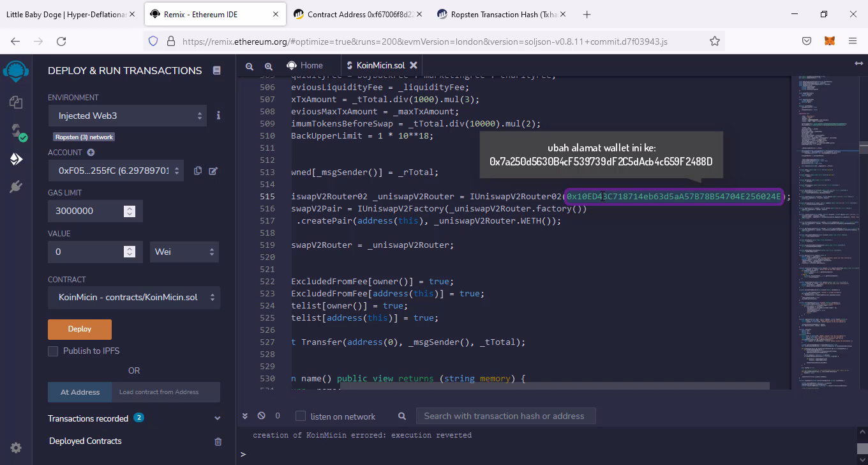Switch to the Home editor tab
The width and height of the screenshot is (868, 465).
[x=304, y=65]
